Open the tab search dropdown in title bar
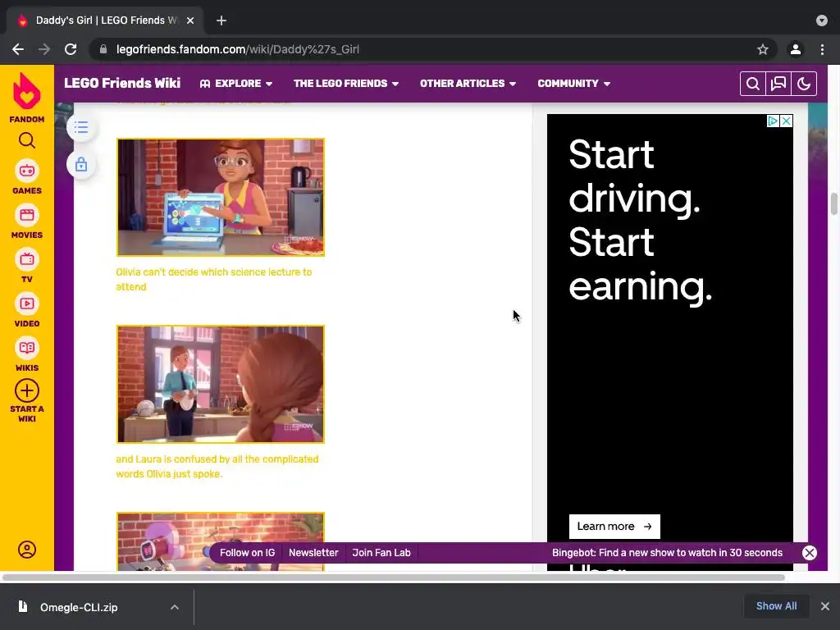 [822, 21]
